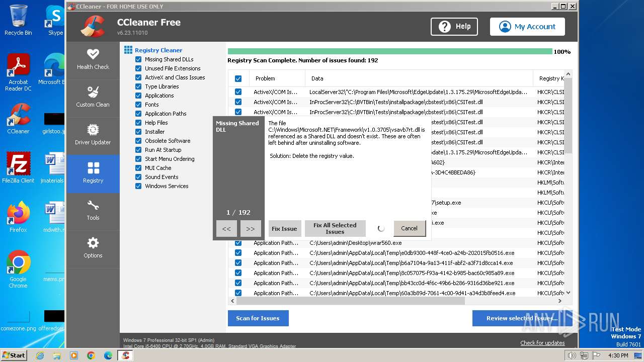Toggle select-all checkbox in table header
This screenshot has height=362, width=644.
(238, 78)
